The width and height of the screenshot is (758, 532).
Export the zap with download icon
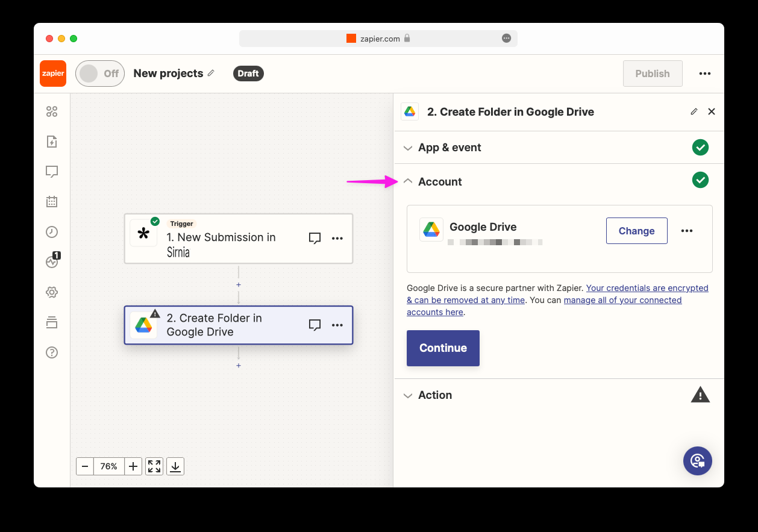click(x=175, y=466)
